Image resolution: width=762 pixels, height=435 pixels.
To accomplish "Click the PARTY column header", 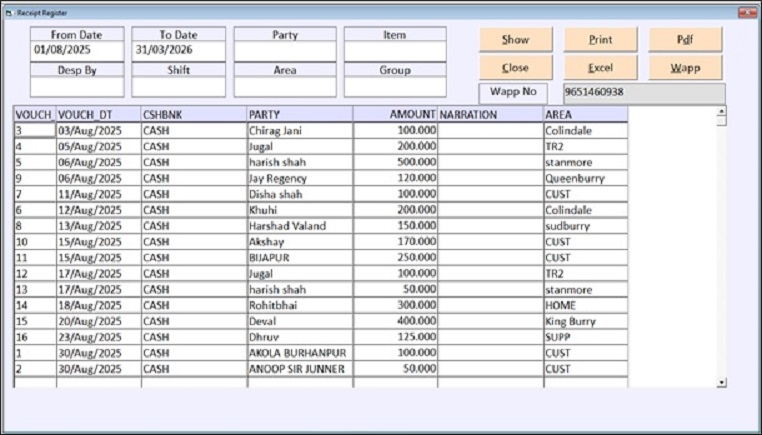I will coord(300,115).
